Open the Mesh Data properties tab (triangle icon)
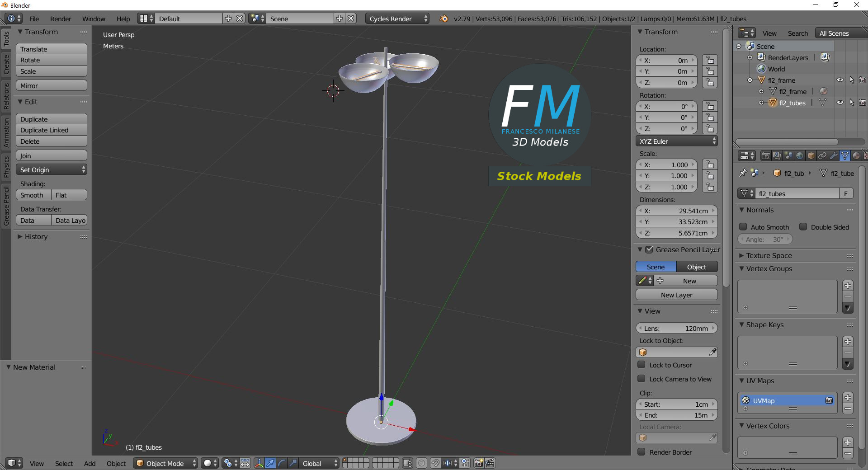Image resolution: width=868 pixels, height=470 pixels. pyautogui.click(x=845, y=156)
